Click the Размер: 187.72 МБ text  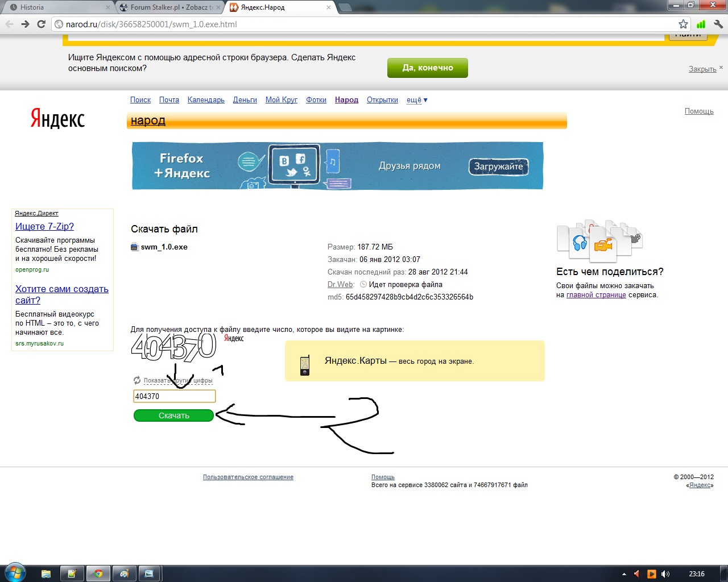(x=360, y=247)
